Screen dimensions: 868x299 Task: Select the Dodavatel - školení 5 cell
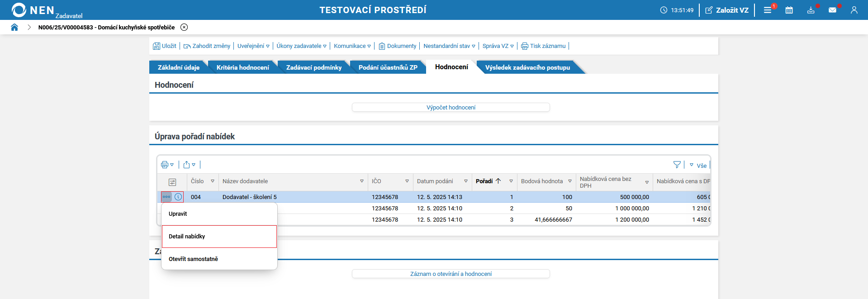point(293,197)
